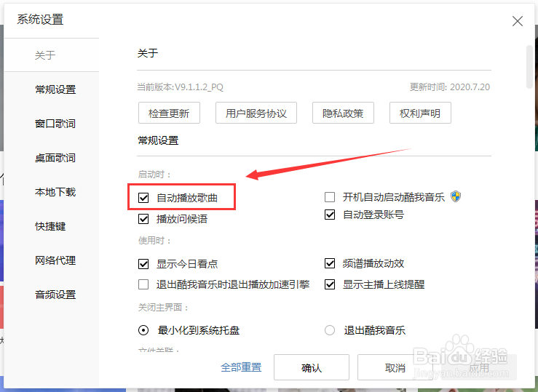Image resolution: width=538 pixels, height=392 pixels.
Task: Confirm settings with 确认 button
Action: click(312, 367)
